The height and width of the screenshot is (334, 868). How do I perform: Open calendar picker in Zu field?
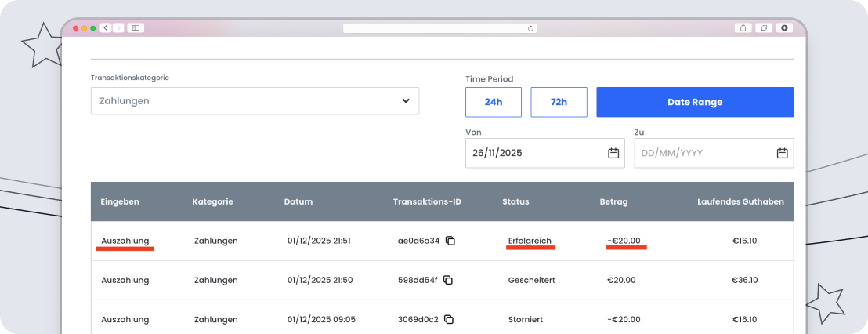tap(782, 153)
